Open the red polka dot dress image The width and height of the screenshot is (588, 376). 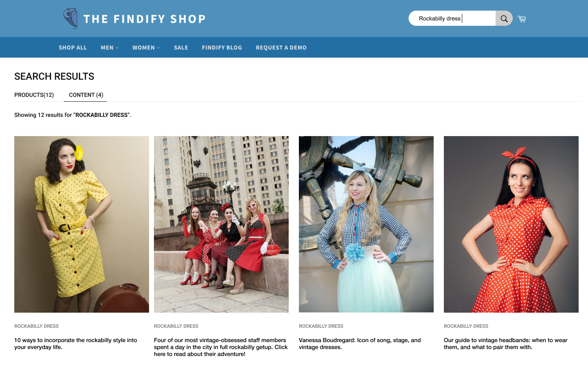[511, 224]
